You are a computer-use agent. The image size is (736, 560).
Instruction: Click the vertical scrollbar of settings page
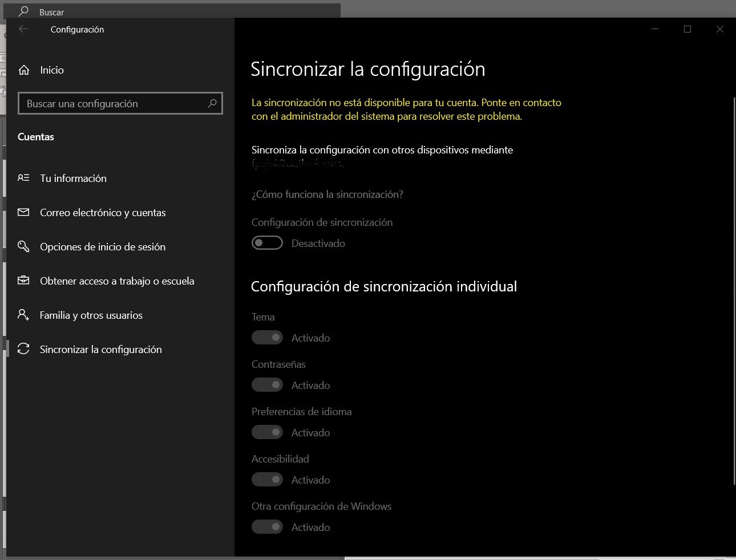pos(734,291)
